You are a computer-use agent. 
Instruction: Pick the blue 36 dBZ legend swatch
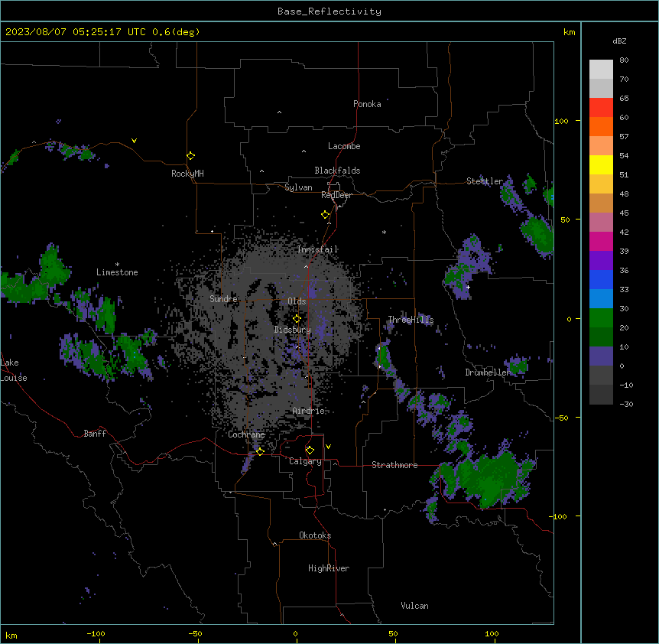pyautogui.click(x=601, y=279)
